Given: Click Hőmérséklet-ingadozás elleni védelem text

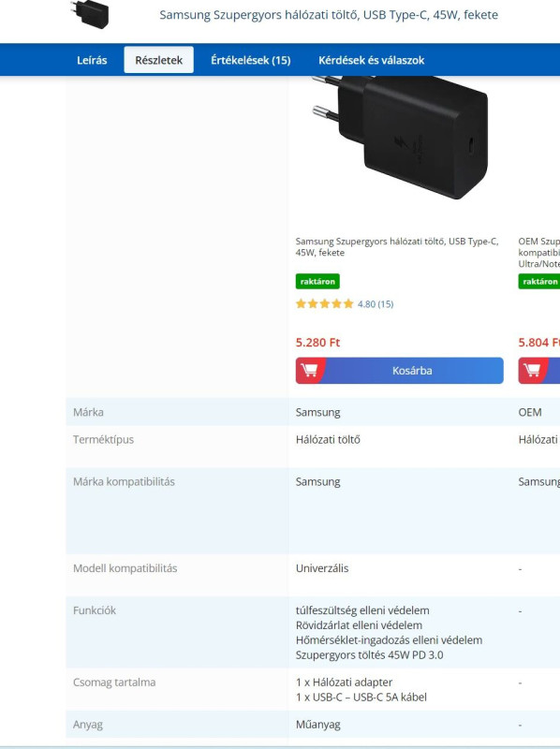Looking at the screenshot, I should tap(389, 640).
